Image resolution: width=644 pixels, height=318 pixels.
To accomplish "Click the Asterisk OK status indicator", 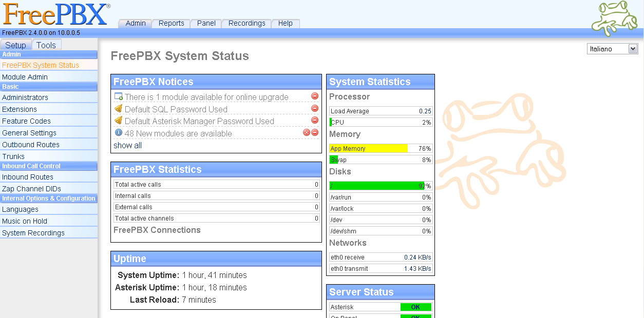I will (415, 307).
